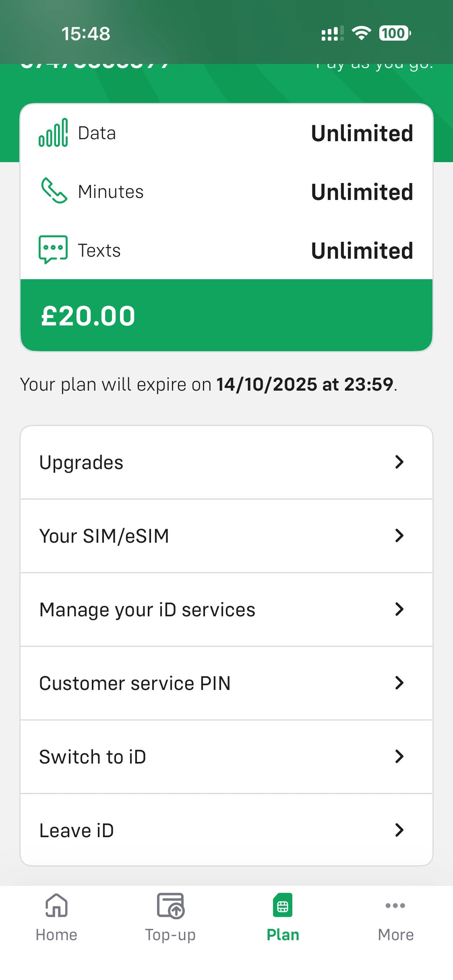Viewport: 453px width, 980px height.
Task: Tap the Plan SIM card icon
Action: (x=283, y=906)
